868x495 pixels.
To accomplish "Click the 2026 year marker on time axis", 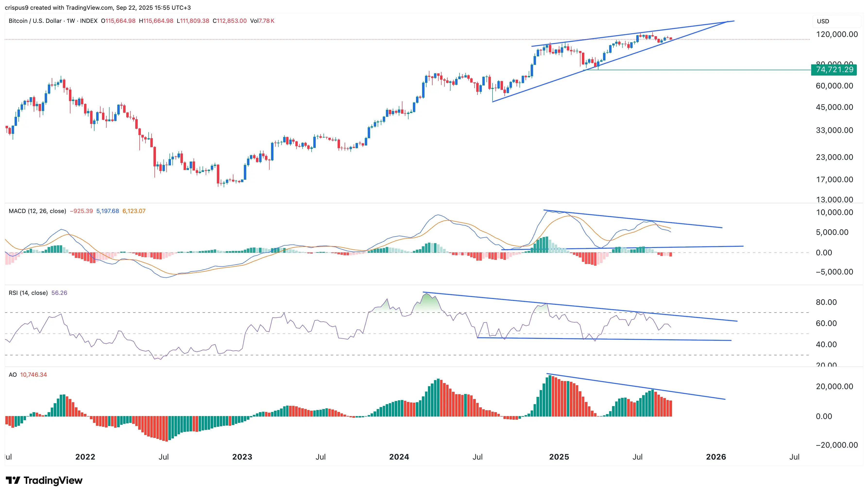I will (716, 457).
